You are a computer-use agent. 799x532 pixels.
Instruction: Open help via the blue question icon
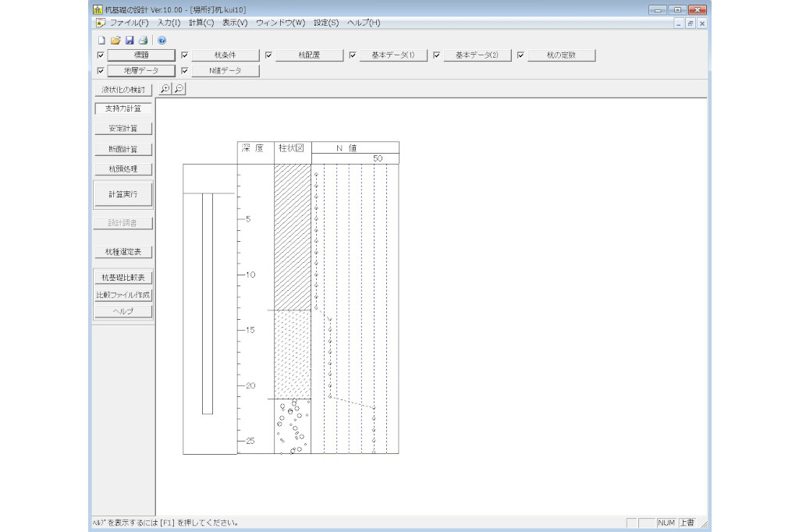[x=162, y=40]
